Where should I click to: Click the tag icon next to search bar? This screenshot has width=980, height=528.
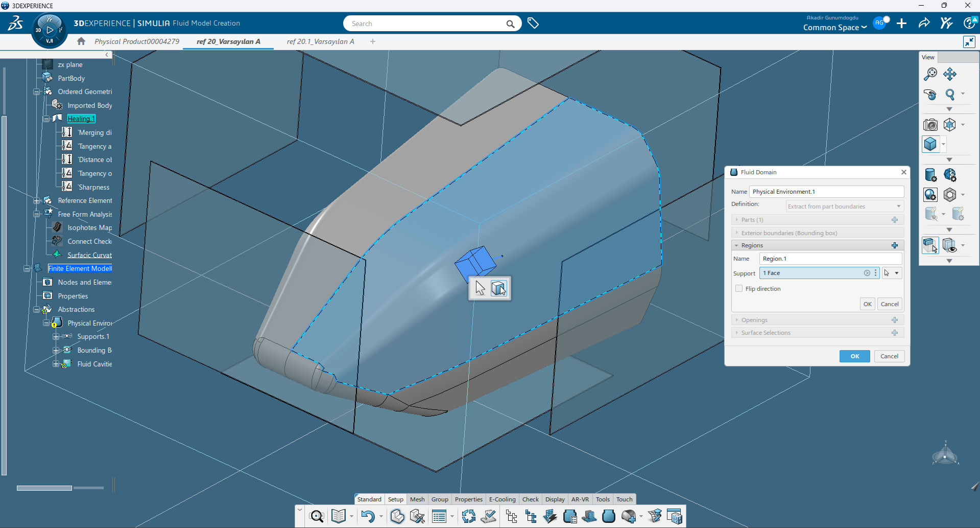pyautogui.click(x=533, y=24)
